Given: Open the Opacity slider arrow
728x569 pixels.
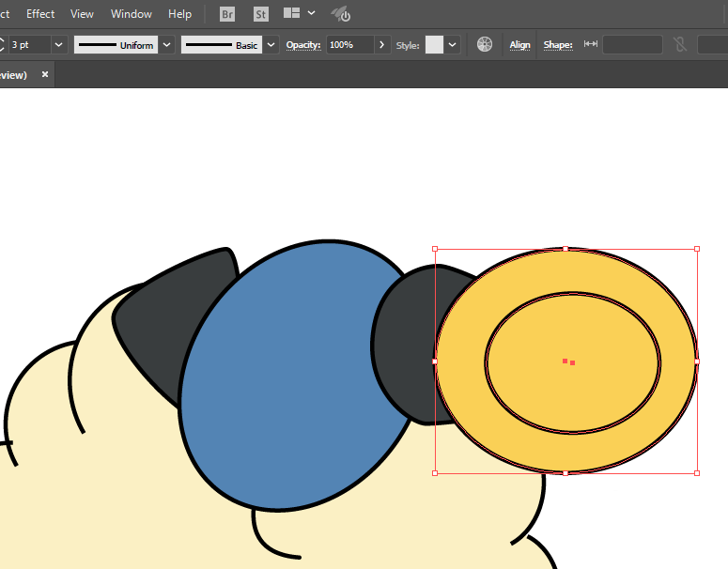Looking at the screenshot, I should (x=382, y=45).
